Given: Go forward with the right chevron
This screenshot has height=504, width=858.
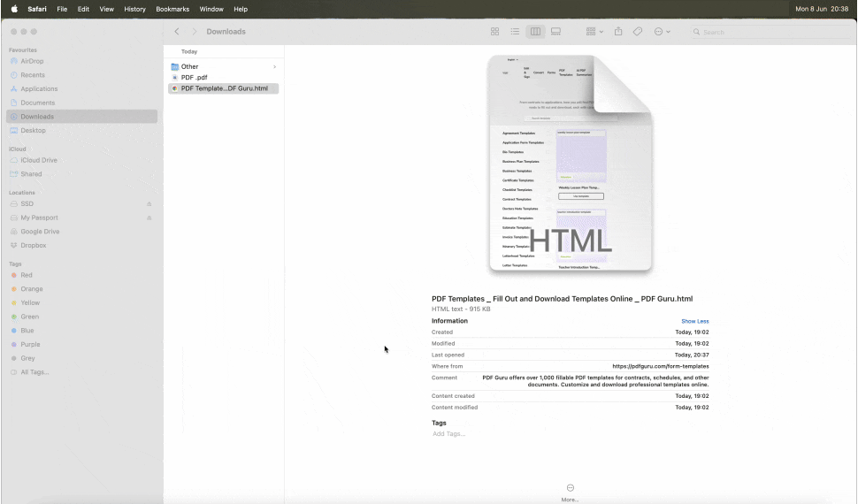Looking at the screenshot, I should [x=195, y=32].
